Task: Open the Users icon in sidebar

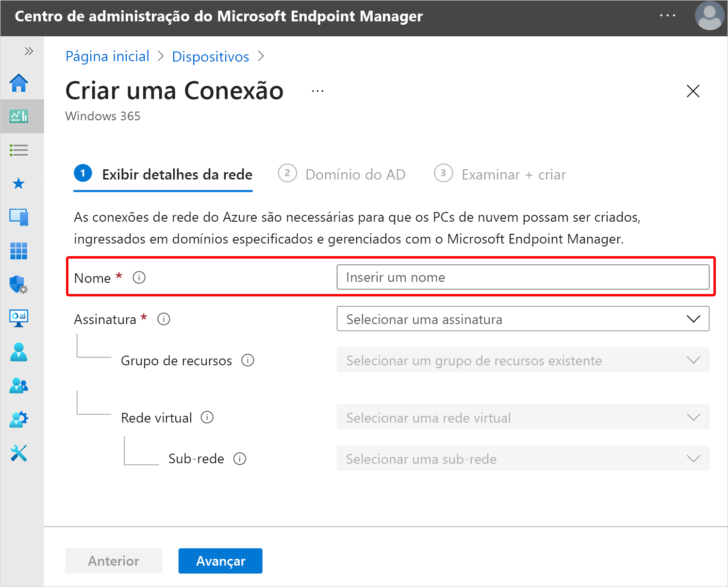Action: tap(19, 352)
